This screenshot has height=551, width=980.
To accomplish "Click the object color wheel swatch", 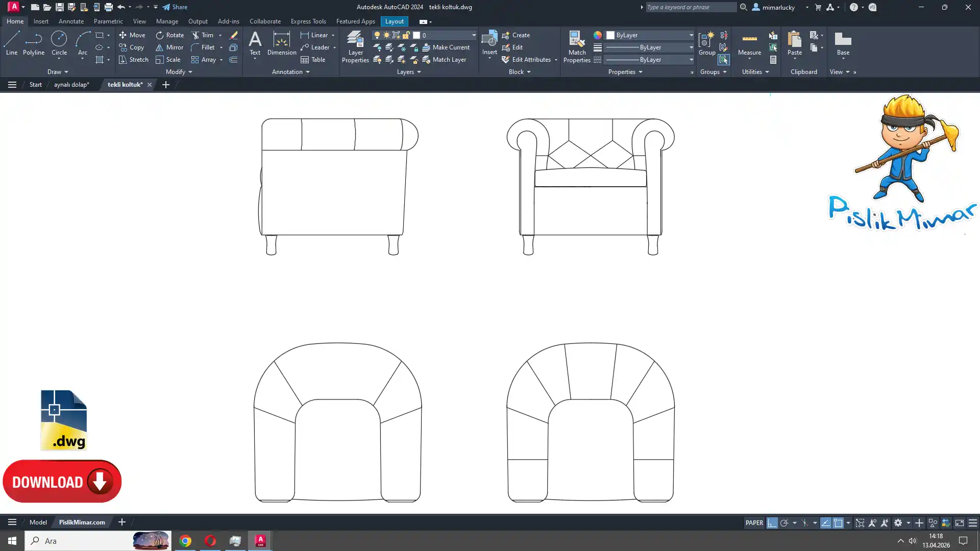I will [x=597, y=35].
